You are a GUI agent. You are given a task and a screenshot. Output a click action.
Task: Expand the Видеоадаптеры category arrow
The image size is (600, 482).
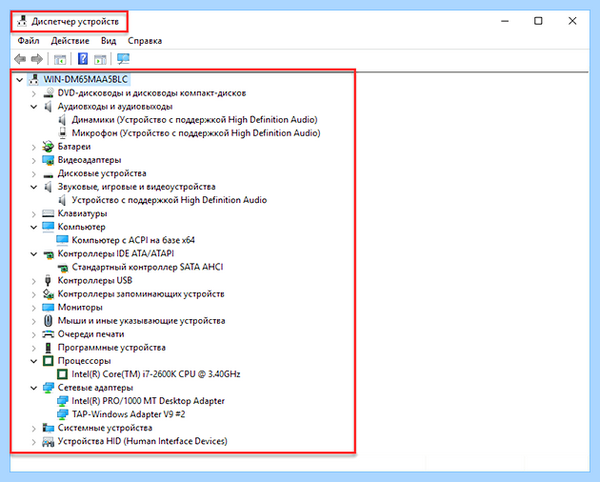pos(34,160)
